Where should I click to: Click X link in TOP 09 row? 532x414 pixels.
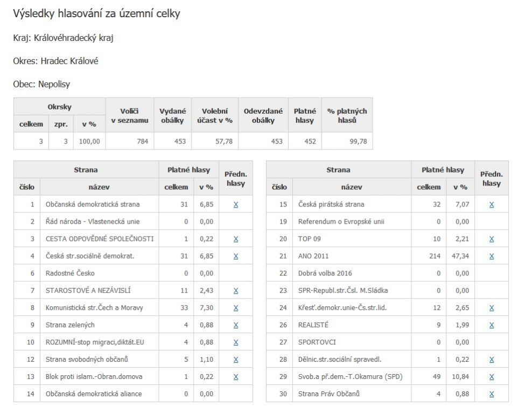[492, 239]
